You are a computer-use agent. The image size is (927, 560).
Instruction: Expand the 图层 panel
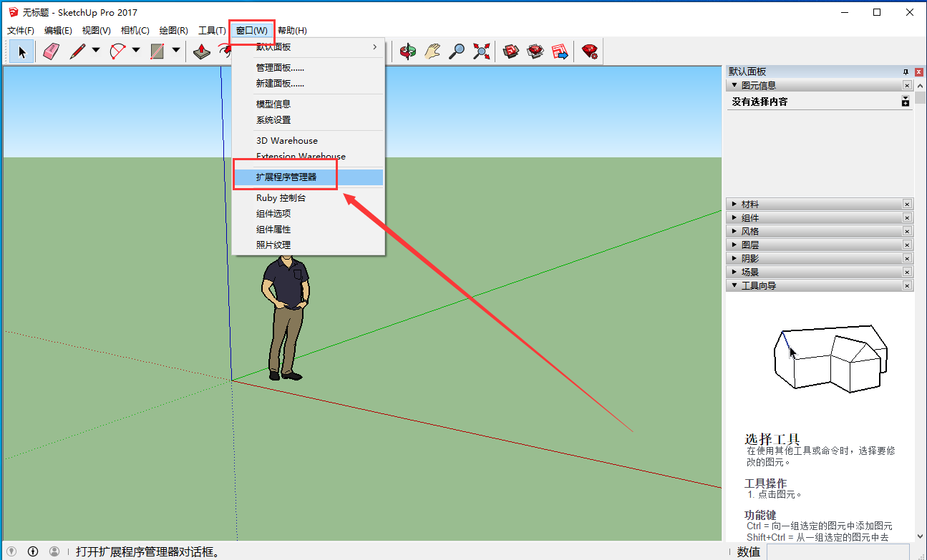tap(750, 245)
